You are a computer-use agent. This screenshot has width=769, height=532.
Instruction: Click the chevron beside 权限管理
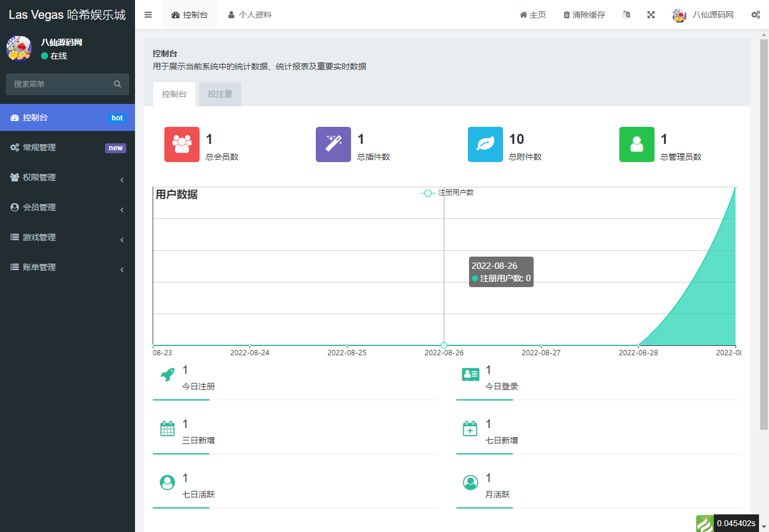[x=122, y=180]
